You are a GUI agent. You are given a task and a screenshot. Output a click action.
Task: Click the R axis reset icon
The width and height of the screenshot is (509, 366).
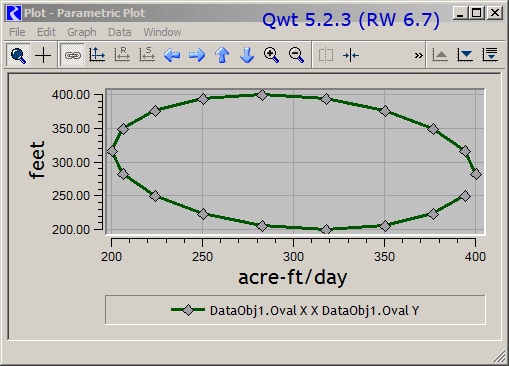point(122,55)
